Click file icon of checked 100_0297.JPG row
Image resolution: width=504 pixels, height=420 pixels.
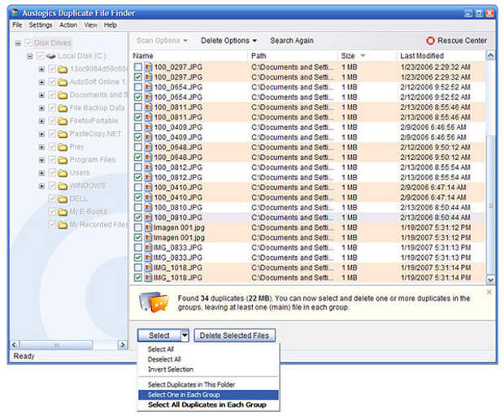[x=148, y=77]
